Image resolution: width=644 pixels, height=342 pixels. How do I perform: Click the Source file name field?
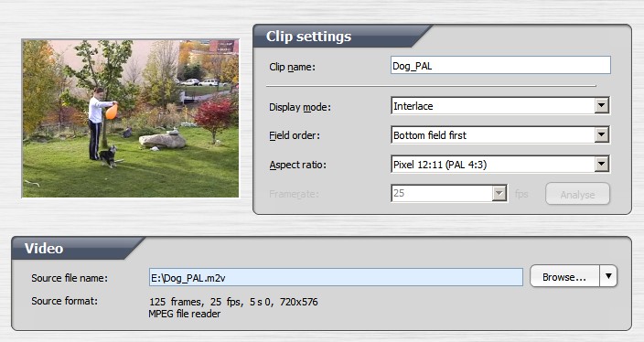click(336, 278)
